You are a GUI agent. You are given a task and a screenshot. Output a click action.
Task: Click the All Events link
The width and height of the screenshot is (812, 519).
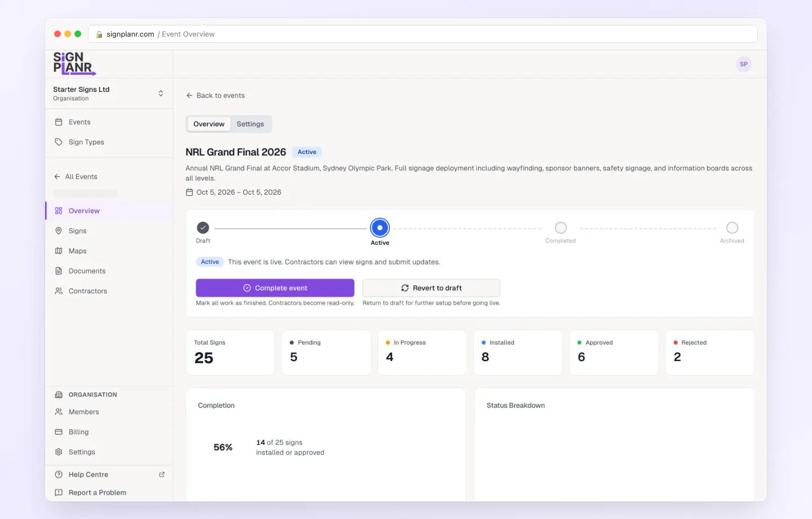click(x=76, y=177)
